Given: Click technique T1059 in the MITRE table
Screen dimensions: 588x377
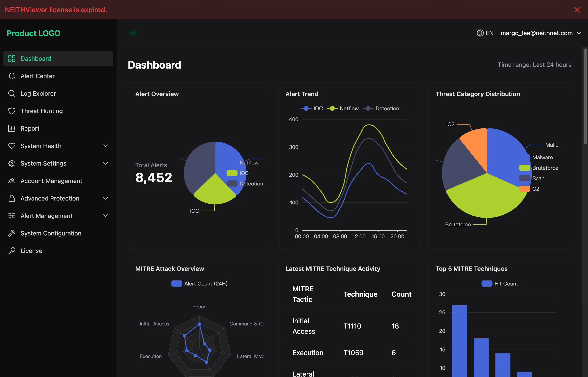Looking at the screenshot, I should 353,353.
